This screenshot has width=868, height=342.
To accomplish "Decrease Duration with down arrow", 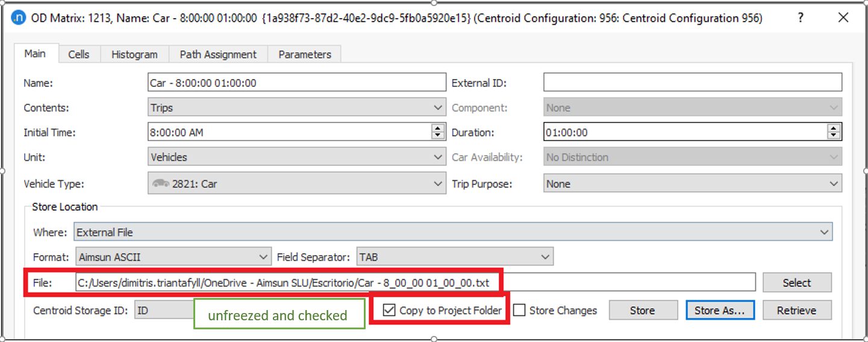I will [834, 136].
